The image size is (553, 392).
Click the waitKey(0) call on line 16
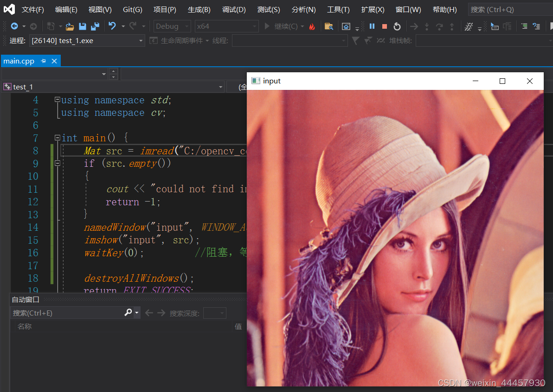(x=111, y=253)
